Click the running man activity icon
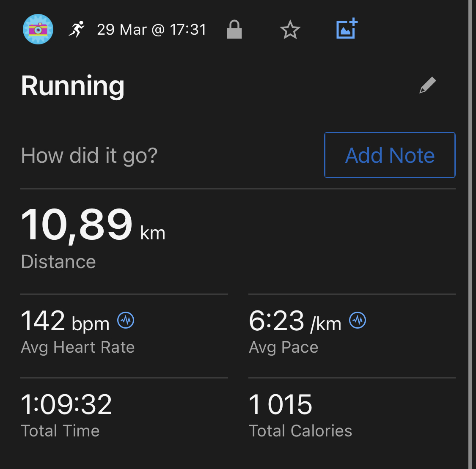Viewport: 476px width, 469px height. [x=77, y=30]
